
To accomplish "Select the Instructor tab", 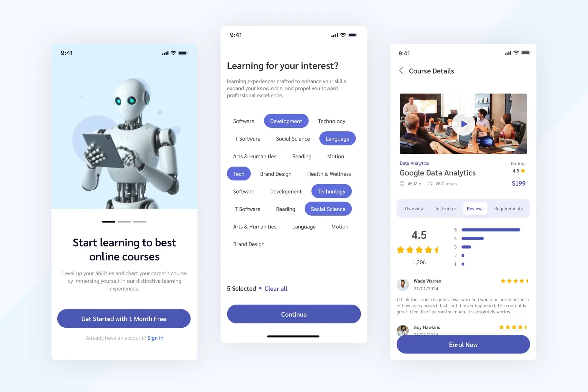I will [446, 208].
